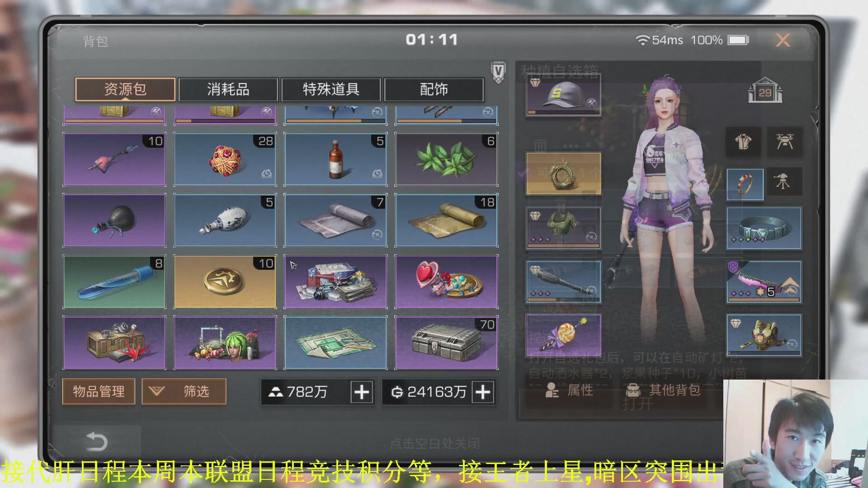868x488 pixels.
Task: Open the clothing shirt icon
Action: point(743,141)
